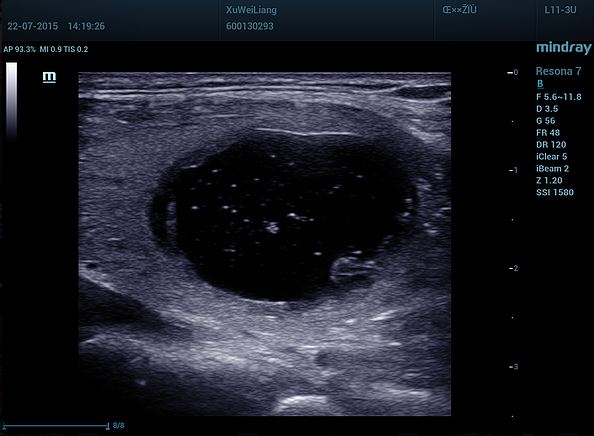Click the L11-3U probe label

click(x=560, y=10)
